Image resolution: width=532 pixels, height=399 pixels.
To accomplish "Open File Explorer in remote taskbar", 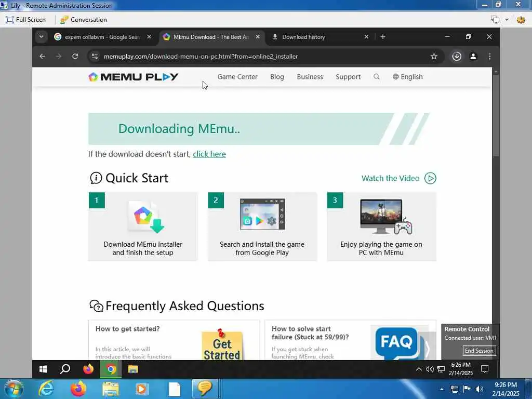I will click(133, 369).
